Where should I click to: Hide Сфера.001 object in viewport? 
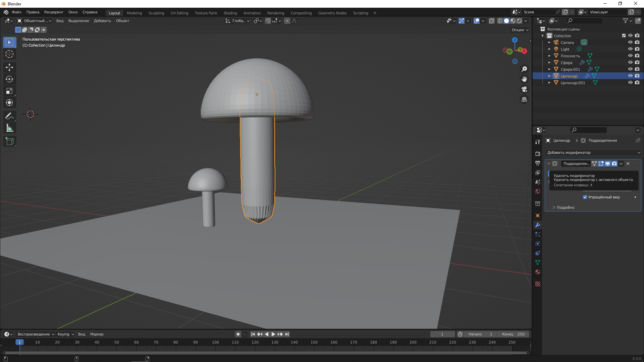point(630,69)
